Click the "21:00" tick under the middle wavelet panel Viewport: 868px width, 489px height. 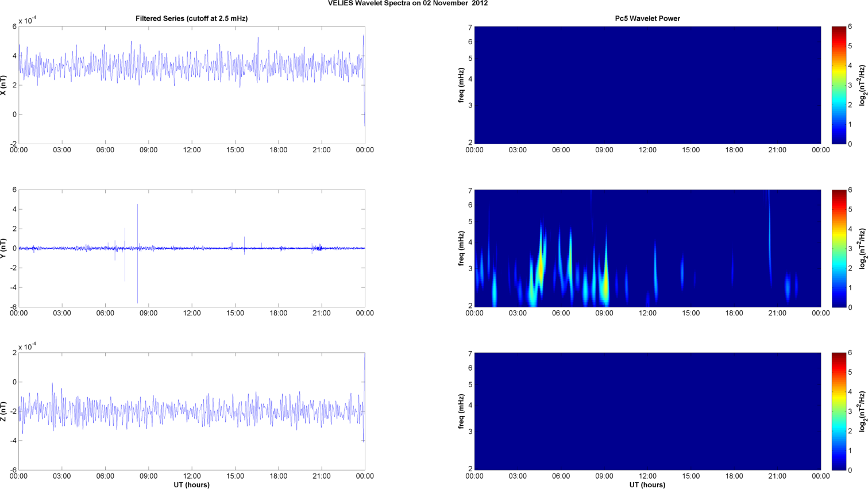coord(777,313)
